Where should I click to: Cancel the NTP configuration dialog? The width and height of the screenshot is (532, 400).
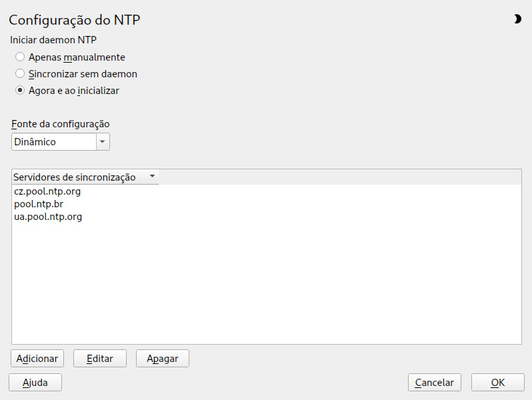coord(434,383)
